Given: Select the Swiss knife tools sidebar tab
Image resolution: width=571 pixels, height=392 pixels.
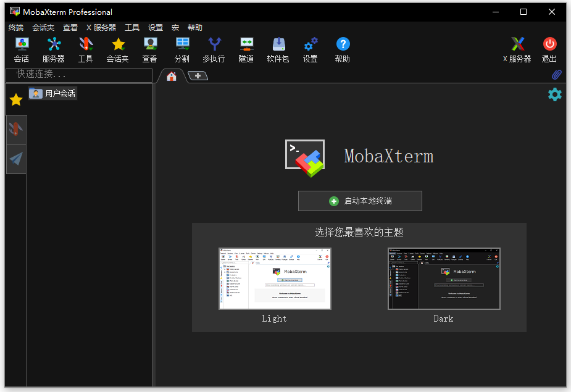Looking at the screenshot, I should [x=16, y=130].
